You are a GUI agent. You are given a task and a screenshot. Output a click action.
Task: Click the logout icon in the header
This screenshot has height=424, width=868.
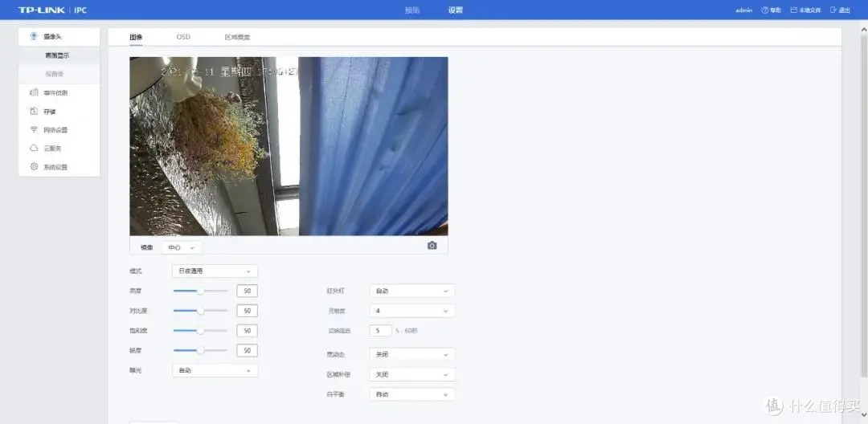tap(833, 10)
